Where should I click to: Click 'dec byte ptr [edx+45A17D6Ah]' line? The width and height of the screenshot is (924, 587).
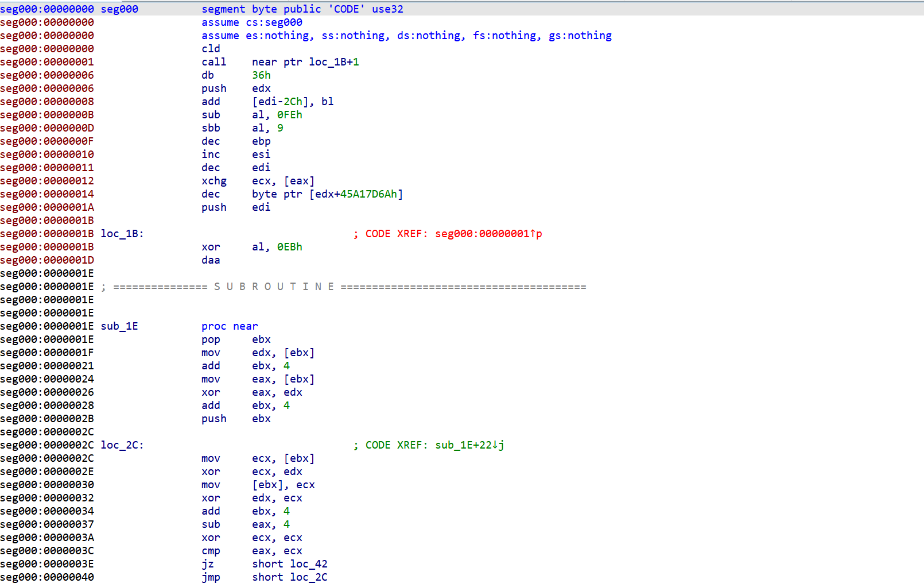[x=302, y=194]
